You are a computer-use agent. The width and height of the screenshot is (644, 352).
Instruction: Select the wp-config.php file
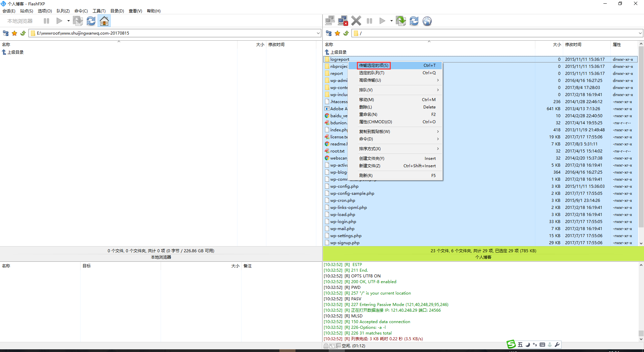click(344, 186)
